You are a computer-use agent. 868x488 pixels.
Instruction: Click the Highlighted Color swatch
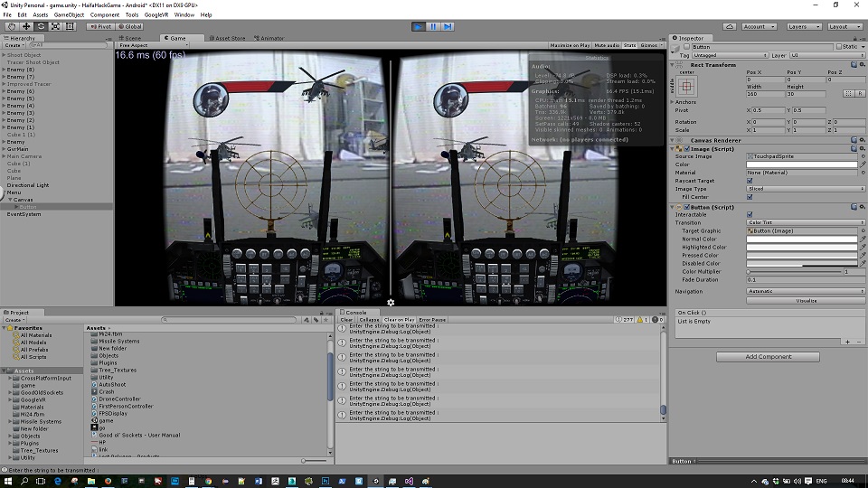coord(801,247)
